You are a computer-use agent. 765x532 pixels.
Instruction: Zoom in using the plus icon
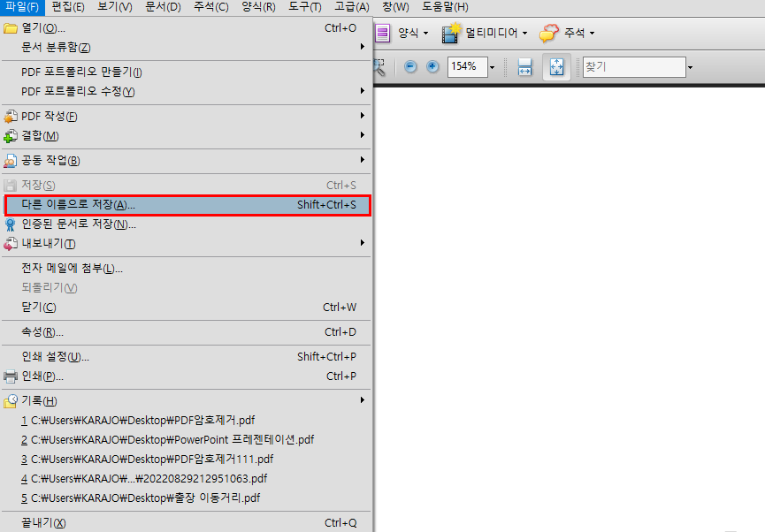[432, 67]
